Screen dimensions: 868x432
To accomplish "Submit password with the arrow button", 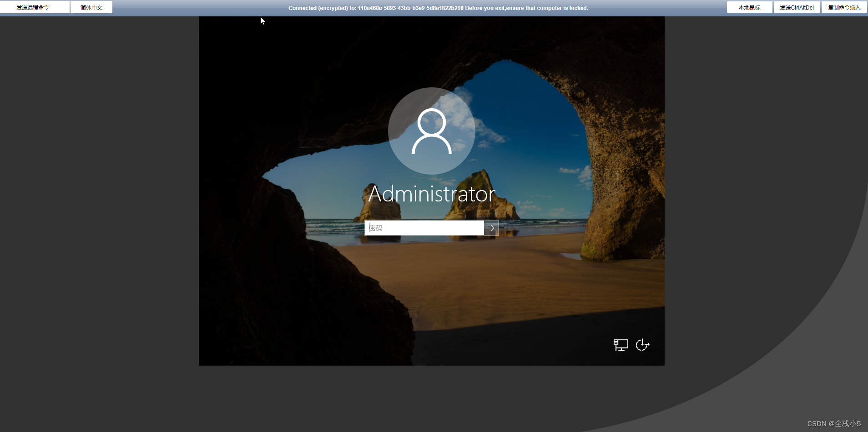I will point(491,228).
